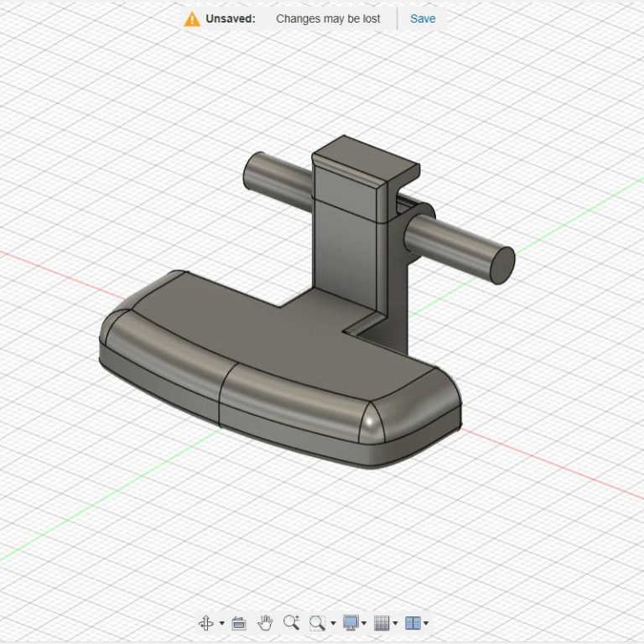This screenshot has height=644, width=644.
Task: Click the Save link in unsaved banner
Action: tap(423, 18)
